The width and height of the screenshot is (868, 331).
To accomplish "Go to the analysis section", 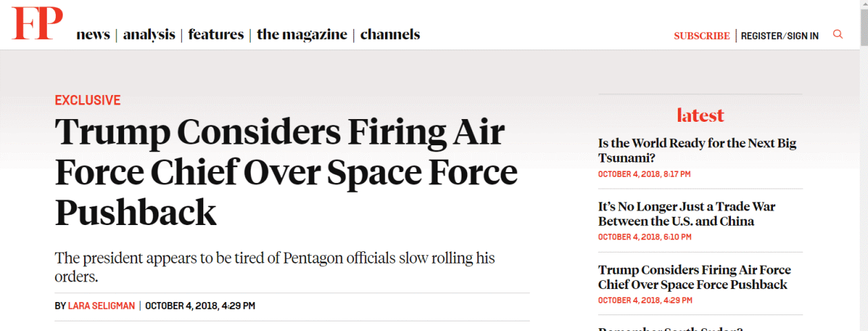I will tap(149, 34).
